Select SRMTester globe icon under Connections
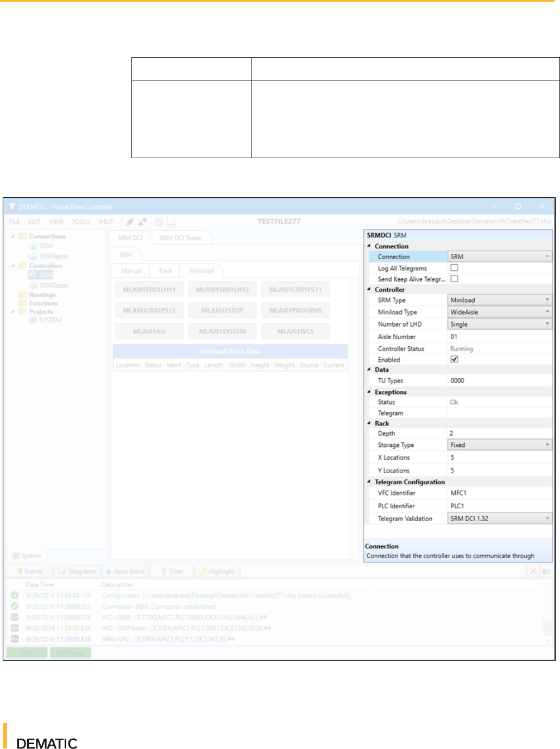 [x=33, y=256]
